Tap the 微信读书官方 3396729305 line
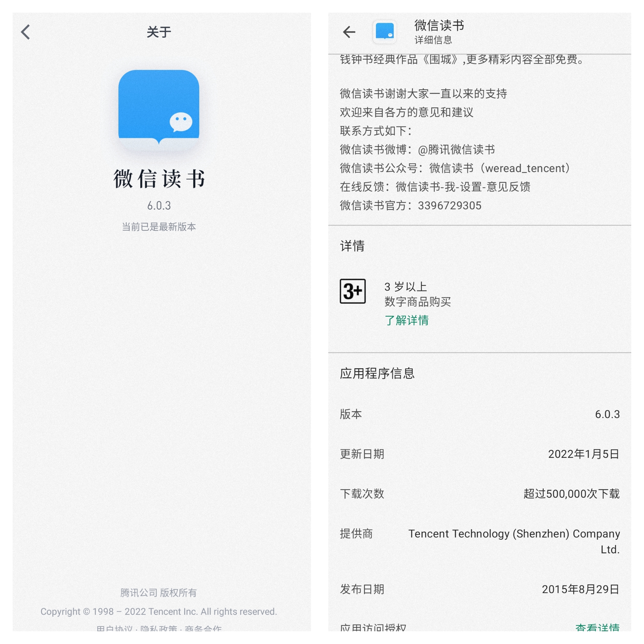644x644 pixels. coord(411,205)
